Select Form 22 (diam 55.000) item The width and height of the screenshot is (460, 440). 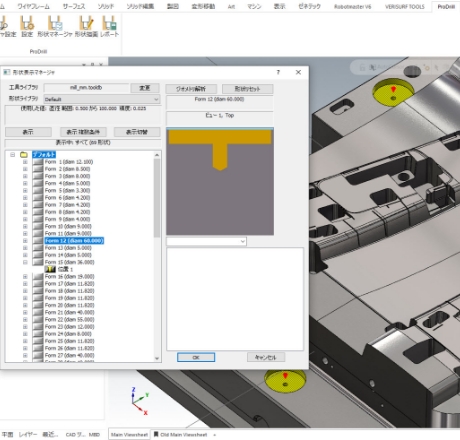click(x=69, y=320)
